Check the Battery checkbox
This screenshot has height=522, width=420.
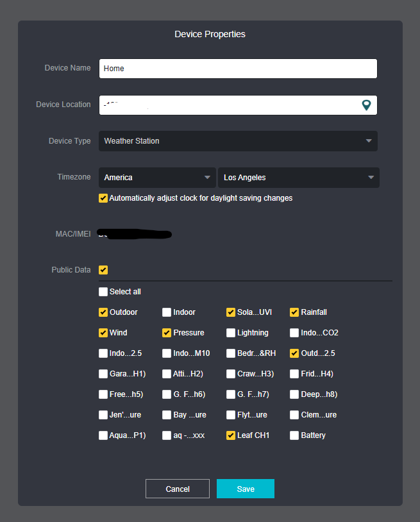[x=294, y=435]
